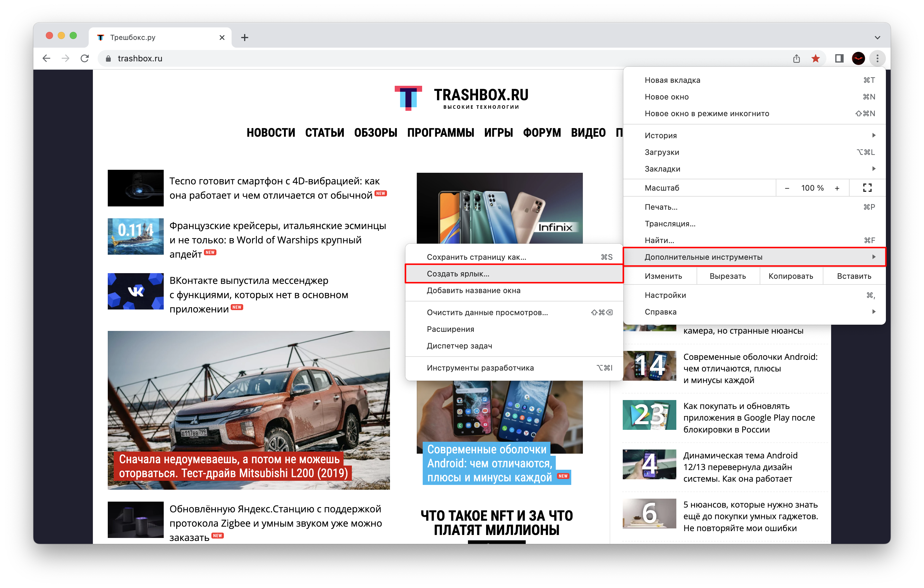Open the ВИДЕО site section
The image size is (924, 588).
tap(588, 133)
